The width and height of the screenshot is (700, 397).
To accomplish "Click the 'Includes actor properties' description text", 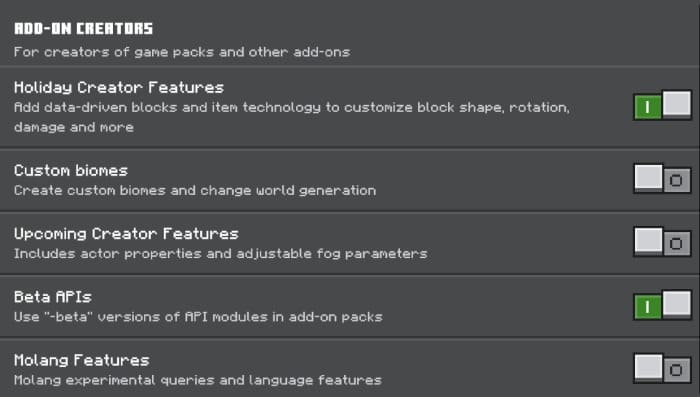I will pos(221,254).
